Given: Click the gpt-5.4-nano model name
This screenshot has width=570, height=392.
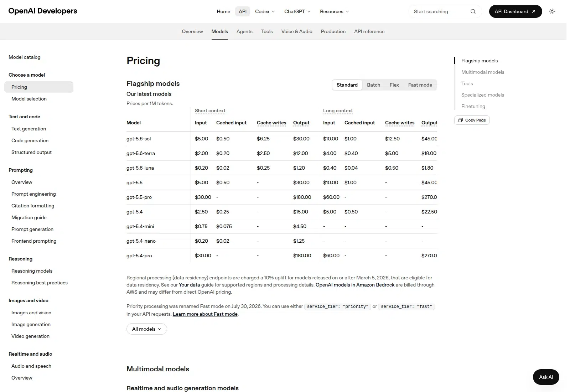Looking at the screenshot, I should click(x=141, y=241).
